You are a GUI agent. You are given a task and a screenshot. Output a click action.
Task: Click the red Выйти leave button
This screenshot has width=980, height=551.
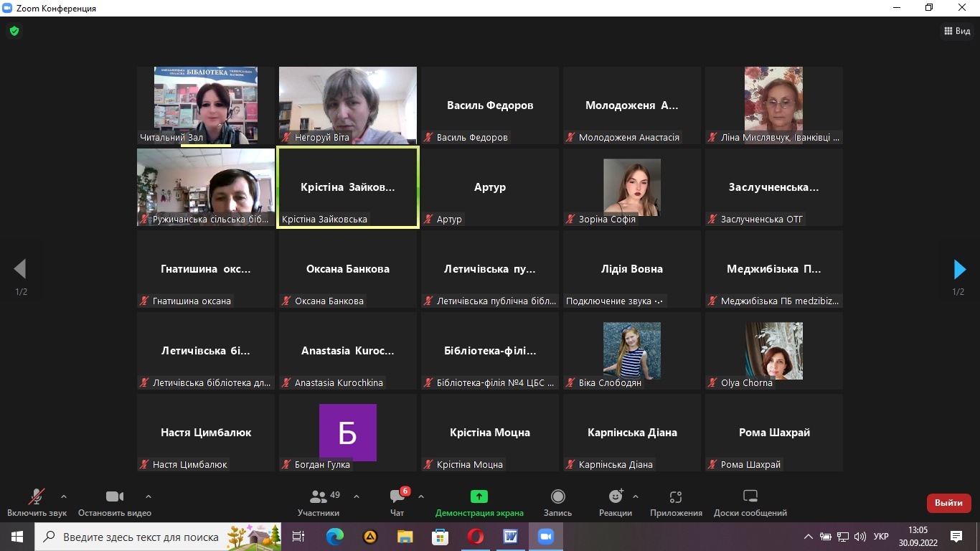948,503
